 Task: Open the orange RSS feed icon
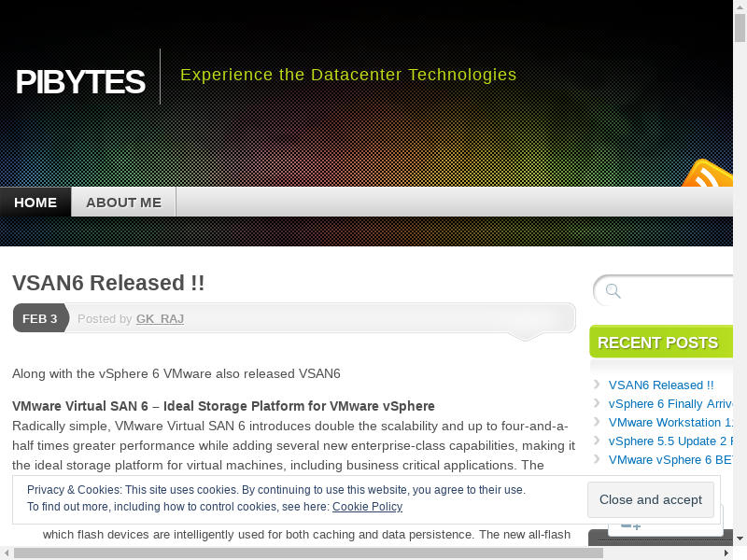pyautogui.click(x=708, y=174)
